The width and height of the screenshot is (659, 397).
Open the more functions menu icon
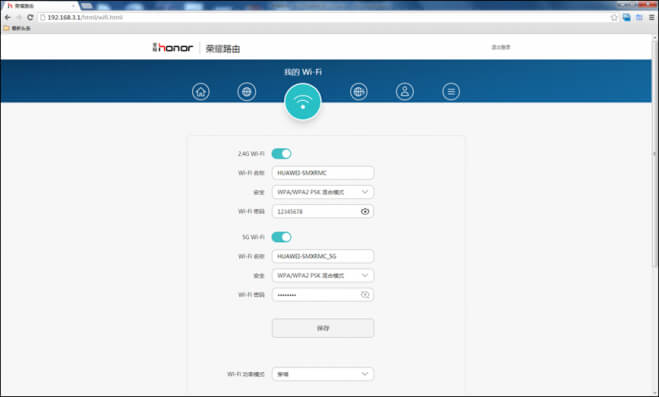click(451, 92)
